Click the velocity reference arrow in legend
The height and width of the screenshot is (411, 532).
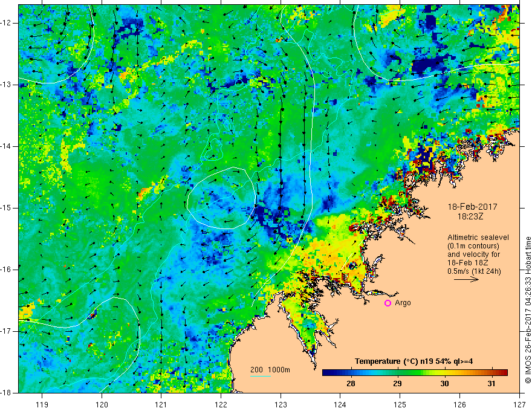tap(466, 280)
